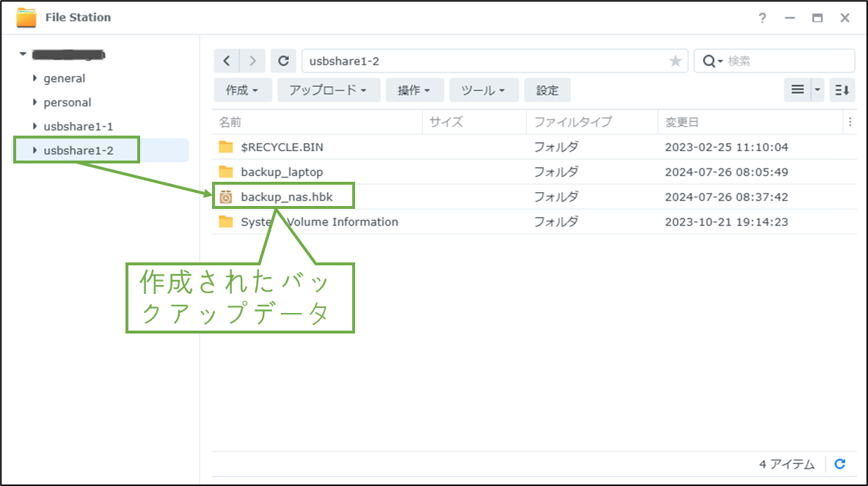Viewport: 868px width, 486px height.
Task: Open the File Station folder icon in the title bar
Action: [27, 17]
